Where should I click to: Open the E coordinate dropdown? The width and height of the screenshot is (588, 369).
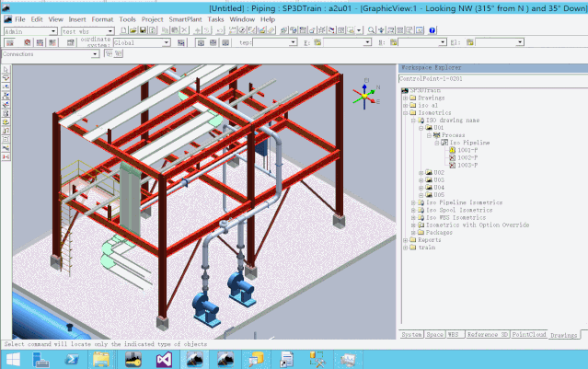point(367,42)
